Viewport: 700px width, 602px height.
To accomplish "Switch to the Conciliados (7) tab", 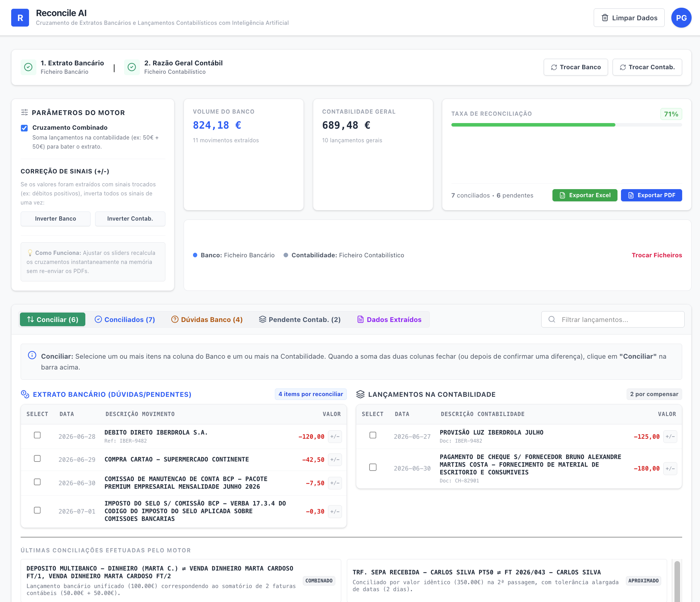I will pos(125,320).
